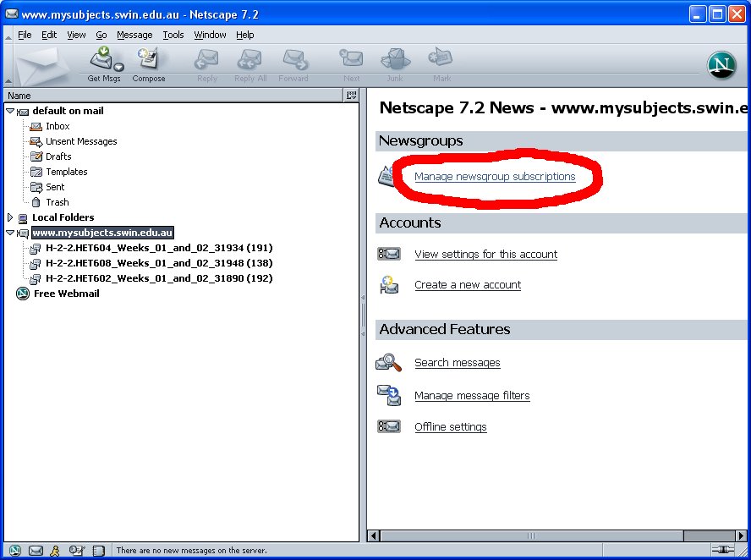751x560 pixels.
Task: Click the Instant Messenger icon in status bar
Action: [x=56, y=551]
